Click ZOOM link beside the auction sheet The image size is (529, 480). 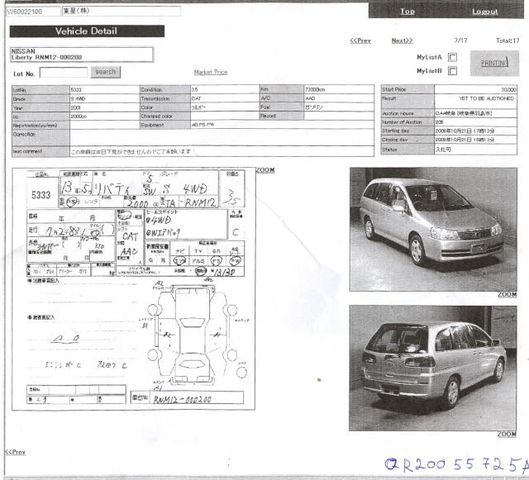pos(265,170)
